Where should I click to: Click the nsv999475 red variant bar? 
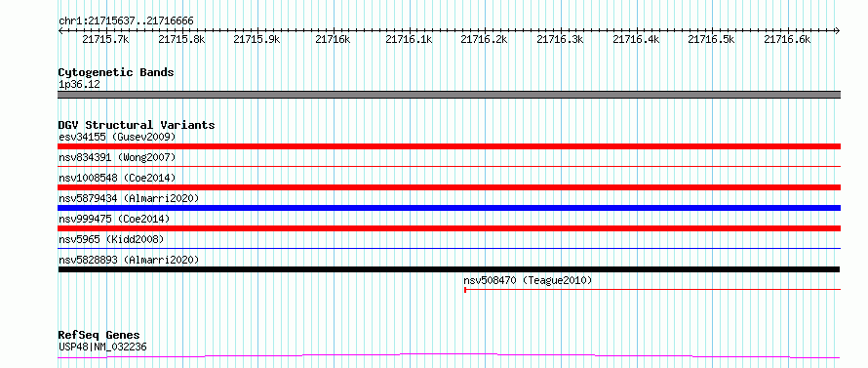click(x=449, y=228)
